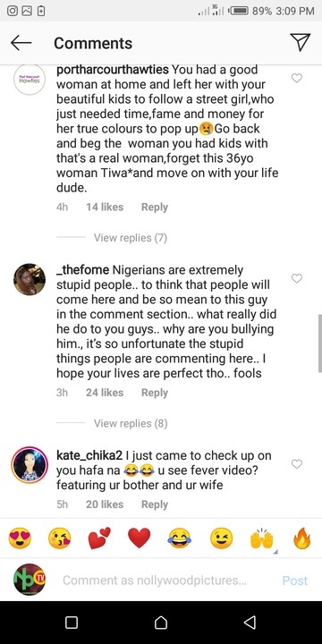
Task: Insert the red heart emoji
Action: (x=140, y=538)
